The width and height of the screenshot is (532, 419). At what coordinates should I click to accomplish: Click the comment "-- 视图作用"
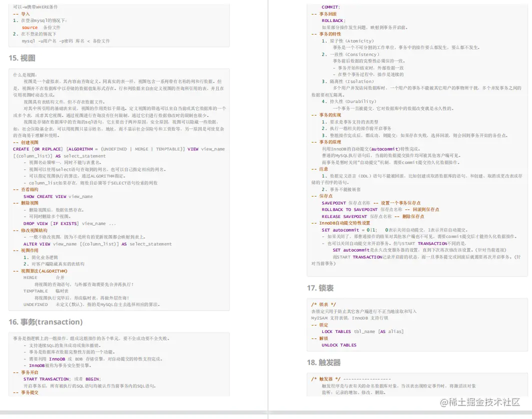point(26,250)
